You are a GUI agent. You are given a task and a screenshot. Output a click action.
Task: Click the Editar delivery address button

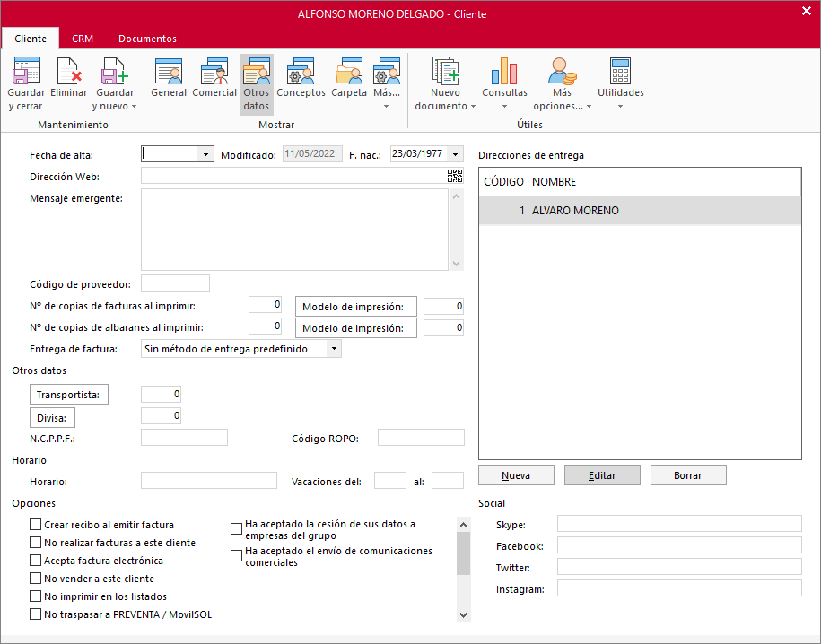[602, 474]
